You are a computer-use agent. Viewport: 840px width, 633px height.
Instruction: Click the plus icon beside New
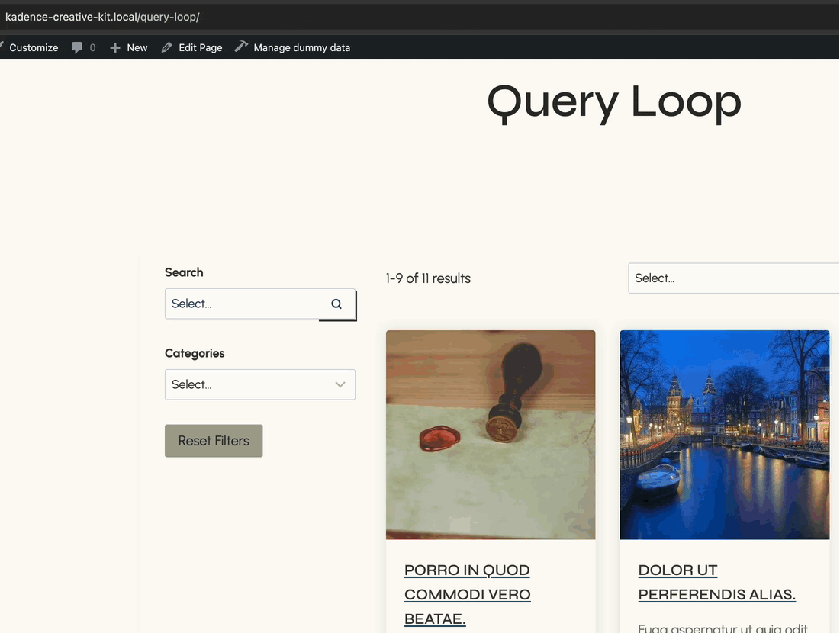114,47
